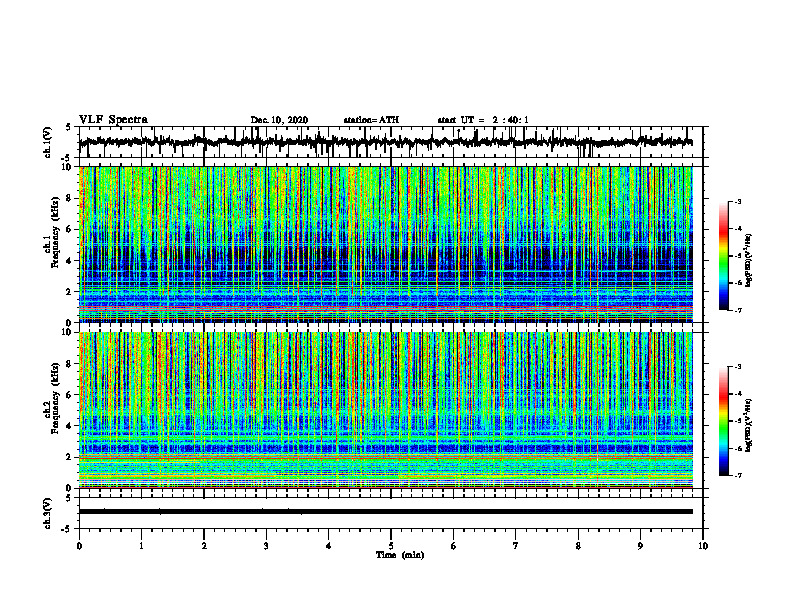Viewport: 792px width, 612px height.
Task: Click the "3" tick on the time axis
Action: tap(266, 546)
